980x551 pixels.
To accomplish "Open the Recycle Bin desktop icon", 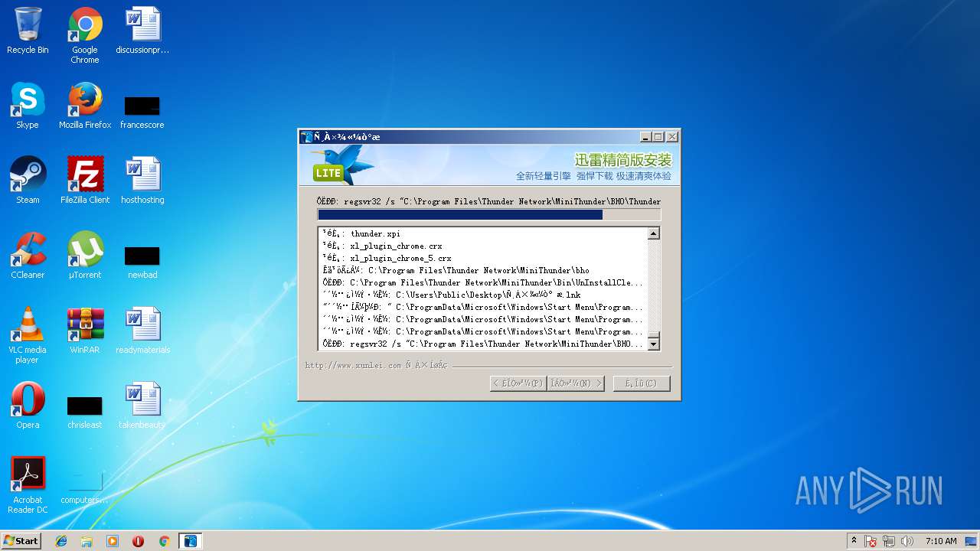I will tap(28, 31).
